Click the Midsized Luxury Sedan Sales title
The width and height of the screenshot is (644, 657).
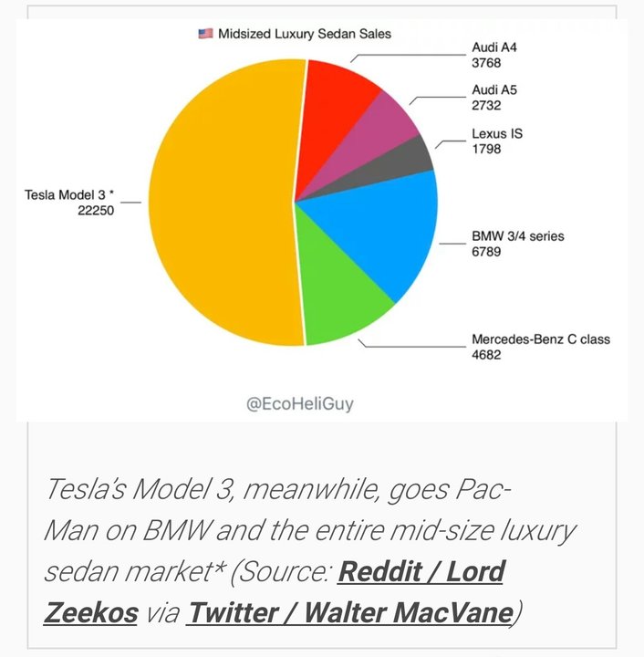[x=305, y=34]
